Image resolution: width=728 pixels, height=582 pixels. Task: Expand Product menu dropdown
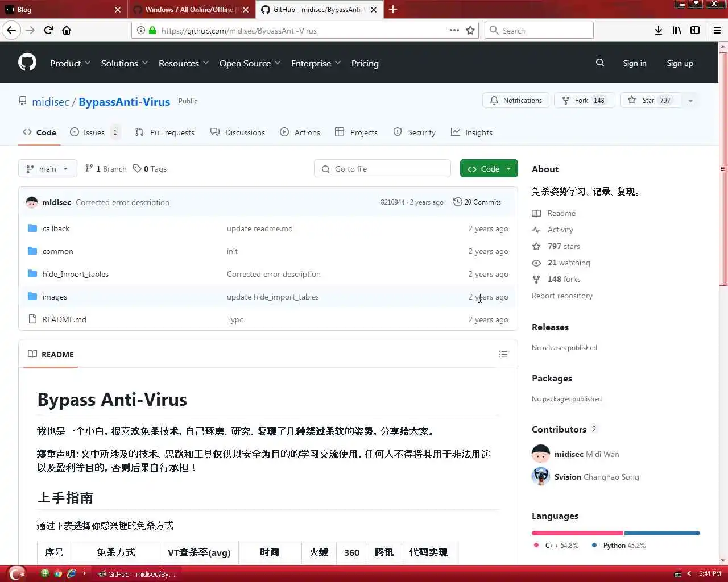[70, 63]
